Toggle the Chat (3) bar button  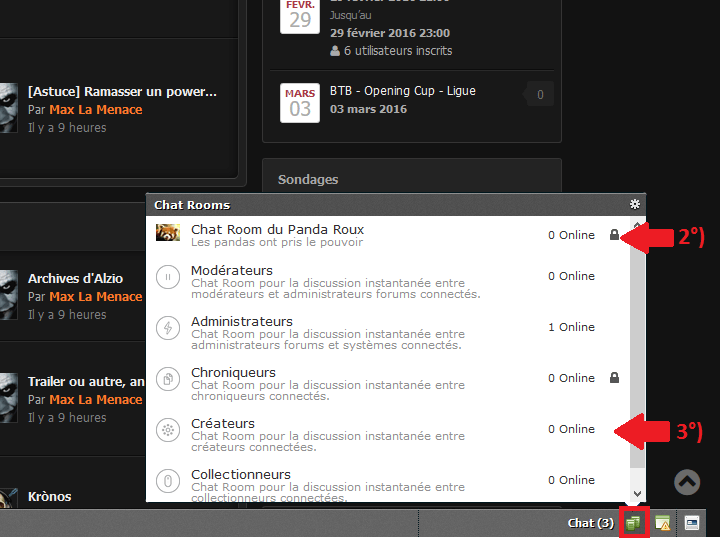pos(591,523)
